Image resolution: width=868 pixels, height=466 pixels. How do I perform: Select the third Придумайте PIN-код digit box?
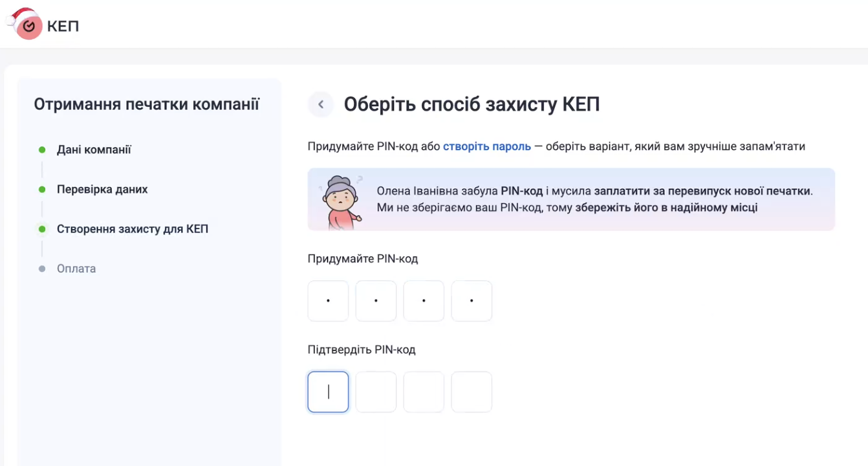[x=424, y=301]
